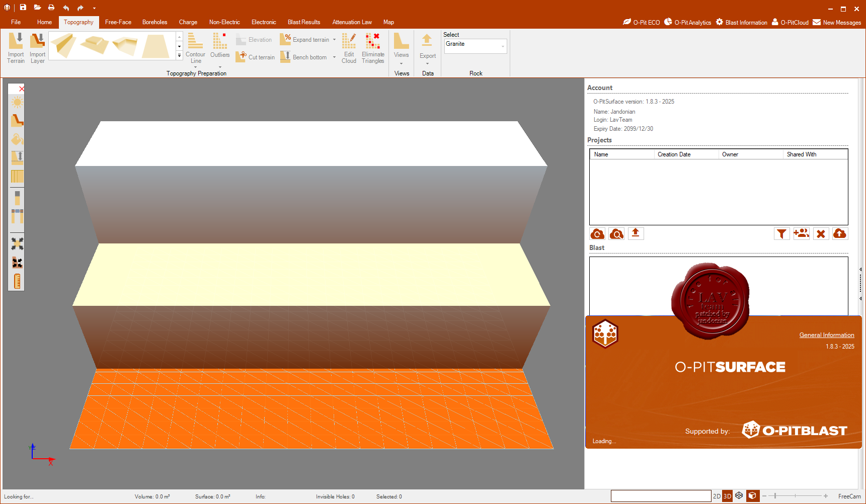The height and width of the screenshot is (504, 866).
Task: Open the Granite rock selection combo box
Action: (x=475, y=46)
